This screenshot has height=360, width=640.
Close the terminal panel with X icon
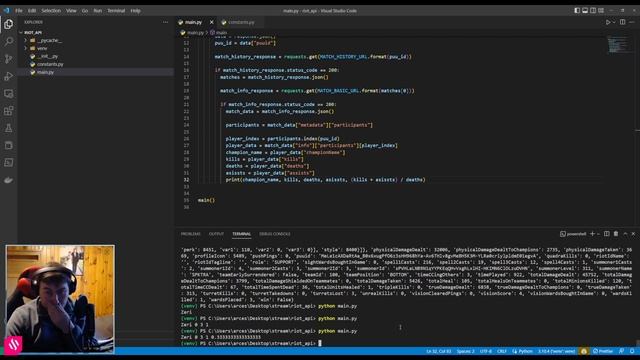tap(633, 234)
